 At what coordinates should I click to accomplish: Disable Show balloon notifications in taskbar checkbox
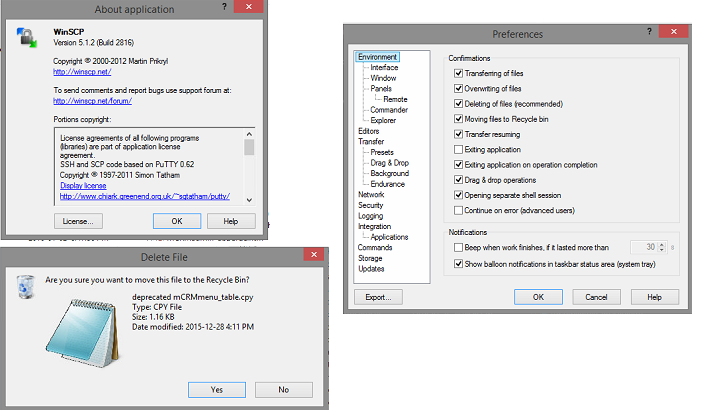[458, 262]
